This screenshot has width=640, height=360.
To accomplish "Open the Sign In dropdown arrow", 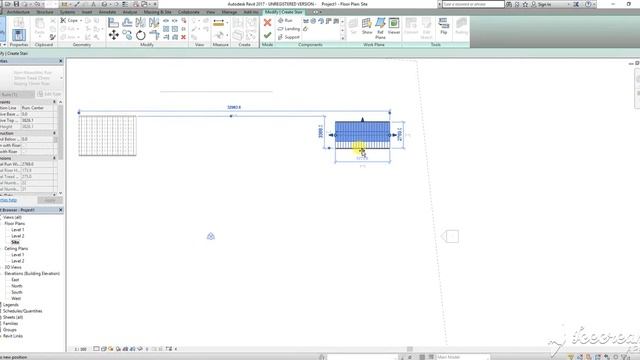I will pos(568,4).
